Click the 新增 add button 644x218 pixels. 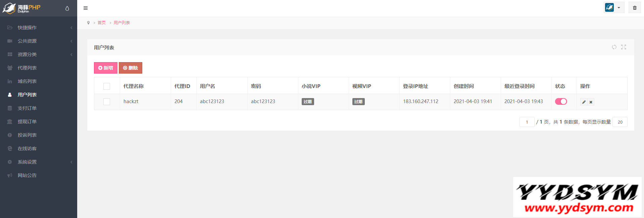[105, 68]
